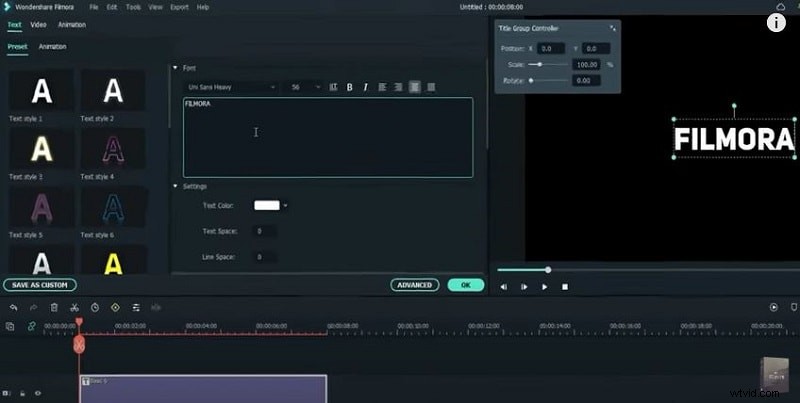Collapse the Font section
Image resolution: width=800 pixels, height=403 pixels.
175,68
